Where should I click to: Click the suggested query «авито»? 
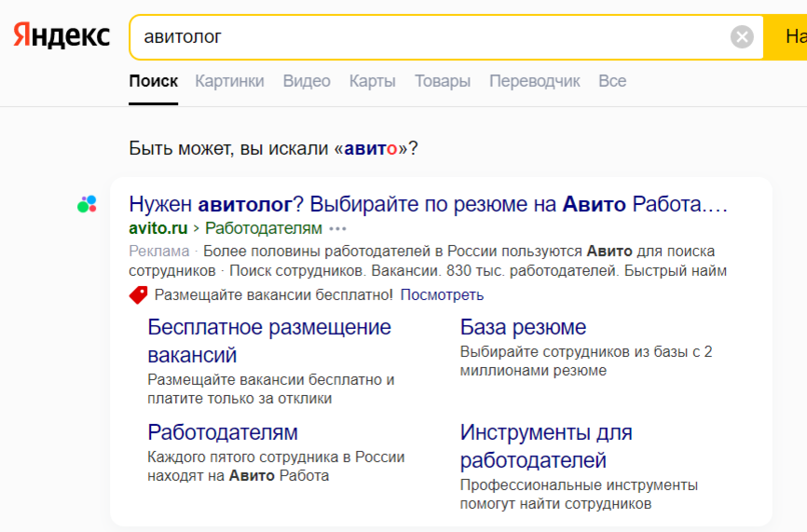[x=371, y=149]
